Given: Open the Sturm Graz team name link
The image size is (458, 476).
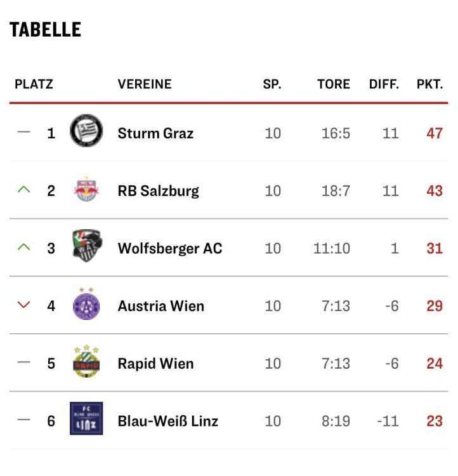Looking at the screenshot, I should (155, 133).
